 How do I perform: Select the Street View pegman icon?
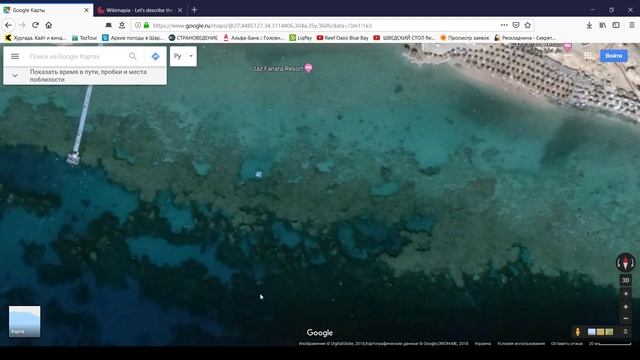click(578, 332)
